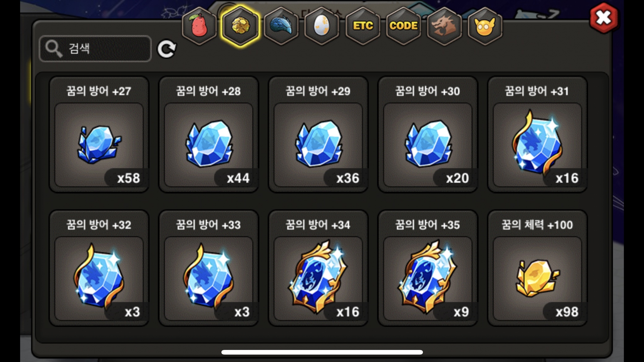Select the brown dragon head tab
Screen dimensions: 644x362
click(444, 26)
